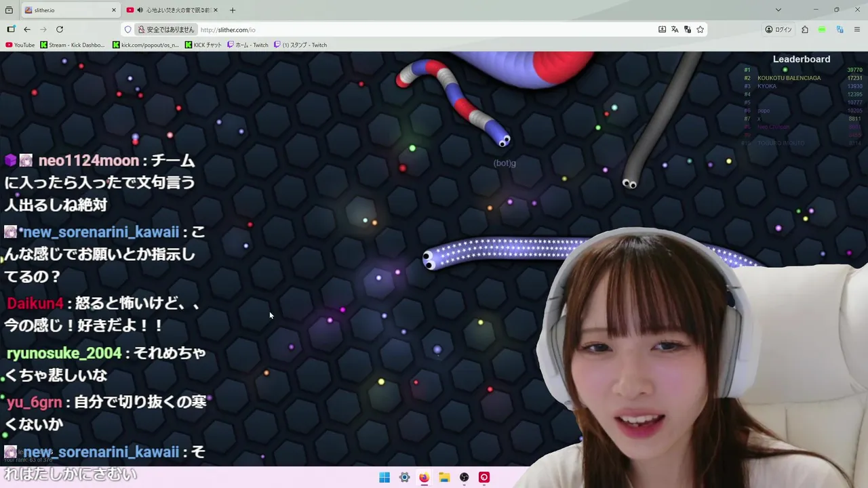
Task: Open the tracking protection shield icon
Action: [127, 29]
